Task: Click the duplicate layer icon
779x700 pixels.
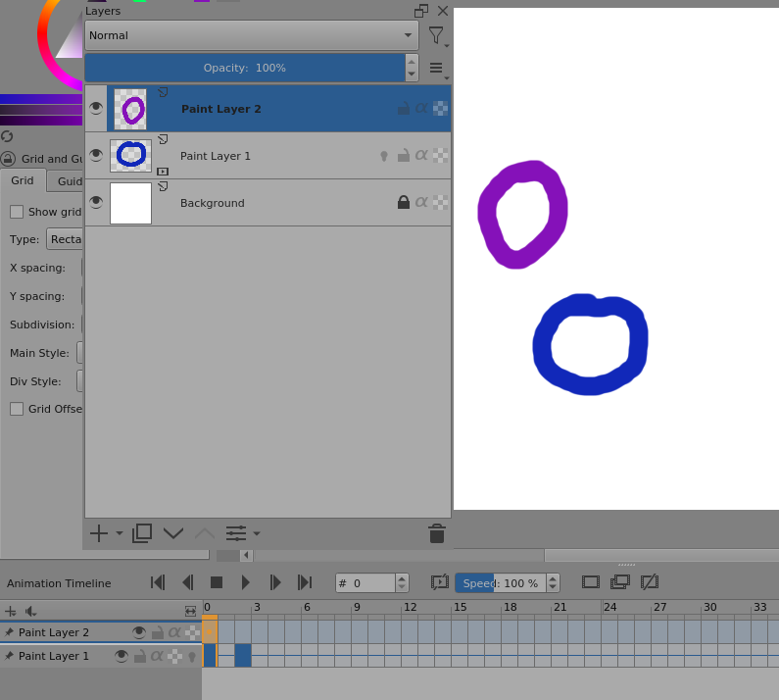Action: (x=142, y=533)
